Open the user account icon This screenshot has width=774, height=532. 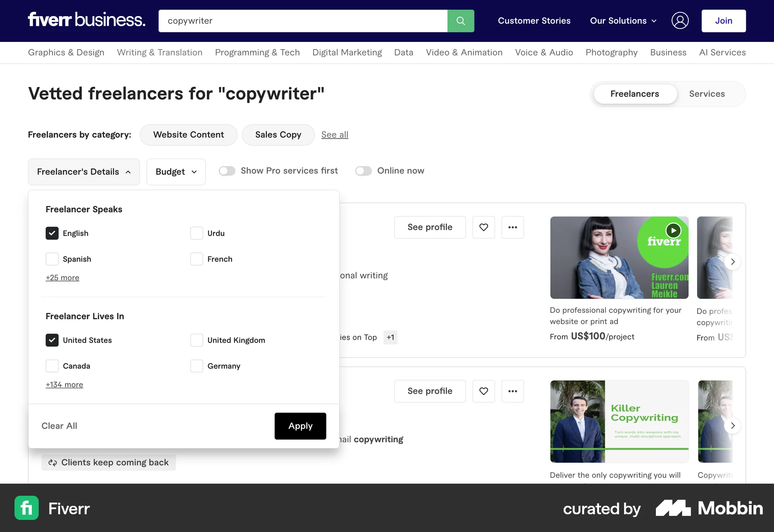pyautogui.click(x=680, y=21)
